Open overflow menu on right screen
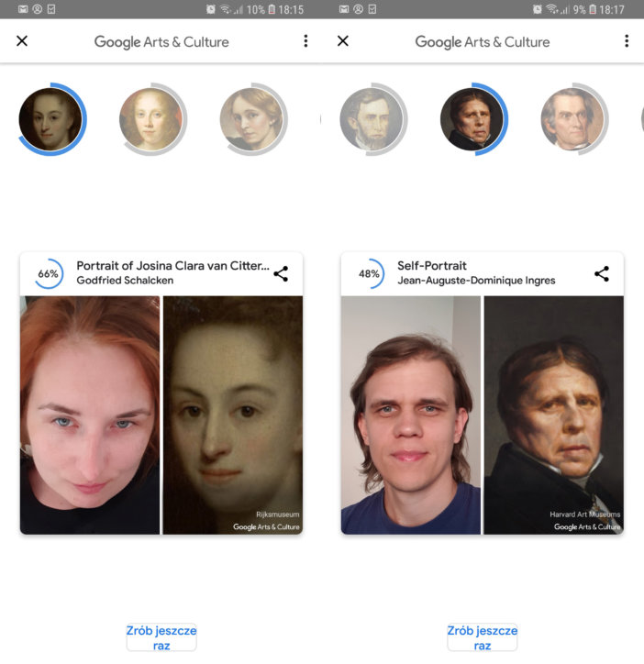The height and width of the screenshot is (664, 644). click(627, 41)
